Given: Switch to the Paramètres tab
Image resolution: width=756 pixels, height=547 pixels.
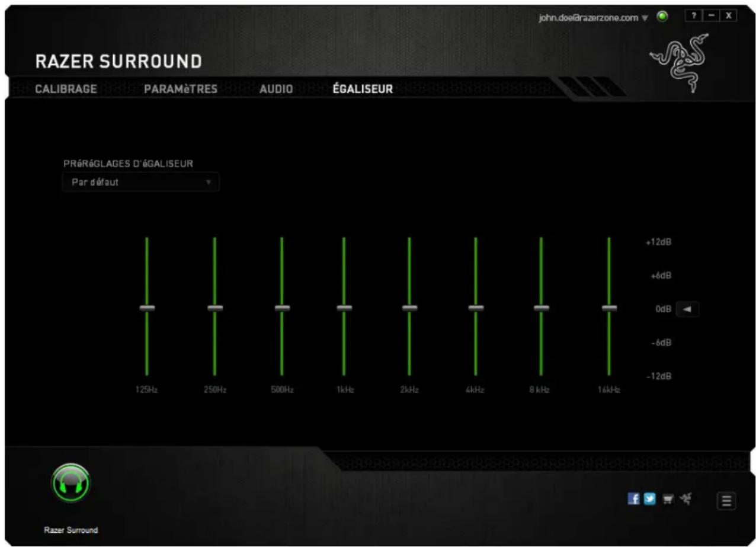Looking at the screenshot, I should coord(180,89).
